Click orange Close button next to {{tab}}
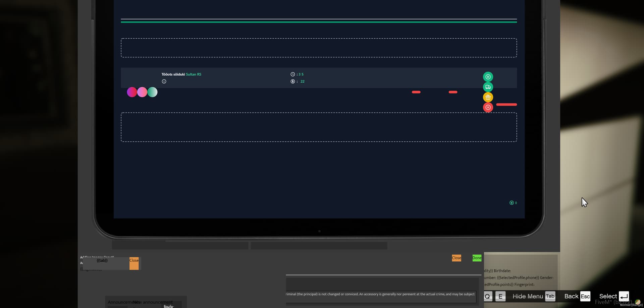644x308 pixels. click(x=134, y=263)
